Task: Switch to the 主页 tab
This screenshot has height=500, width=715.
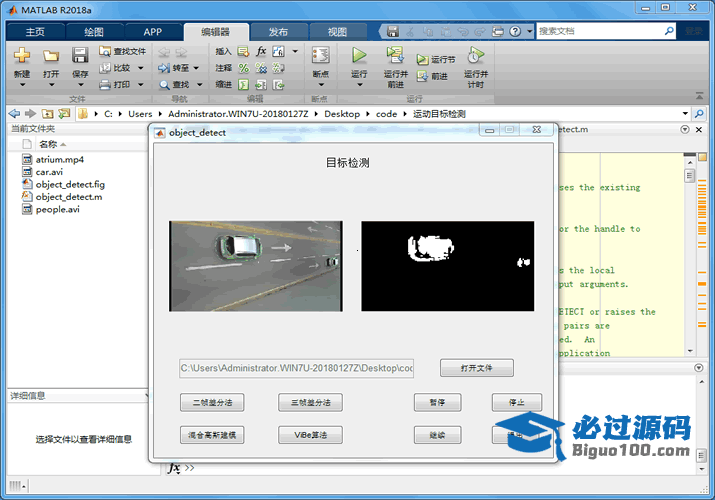Action: 35,32
